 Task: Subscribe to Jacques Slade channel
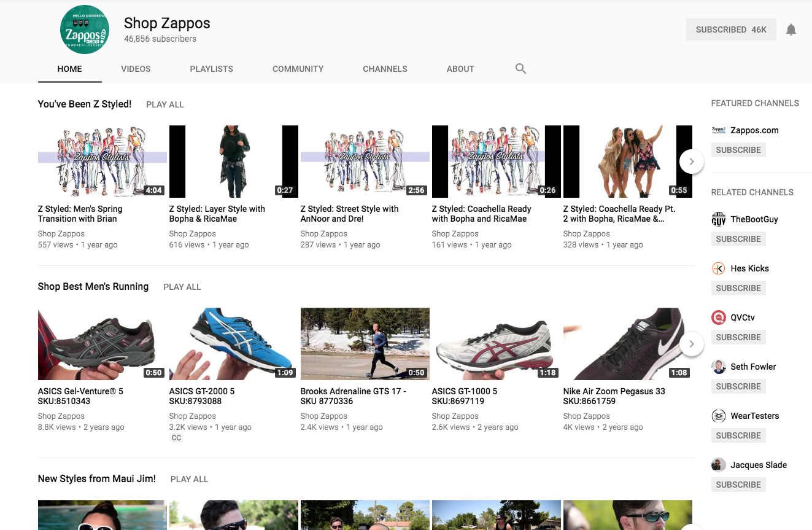(738, 485)
